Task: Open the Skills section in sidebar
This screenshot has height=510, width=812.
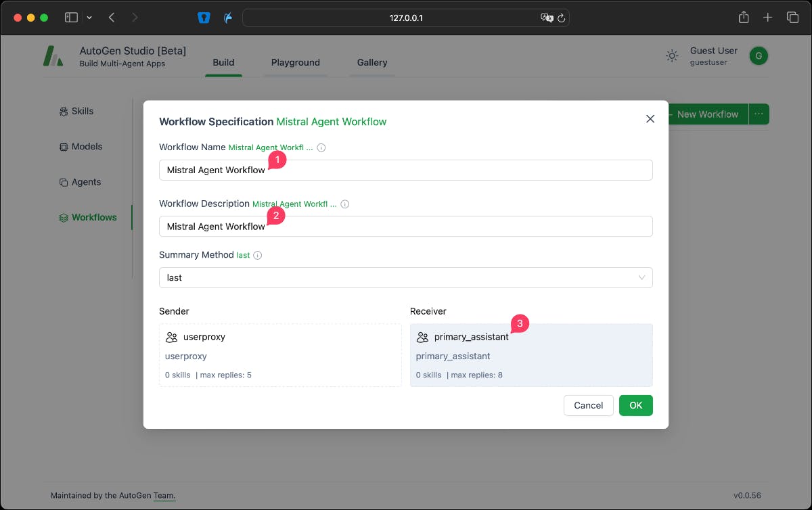Action: click(76, 111)
